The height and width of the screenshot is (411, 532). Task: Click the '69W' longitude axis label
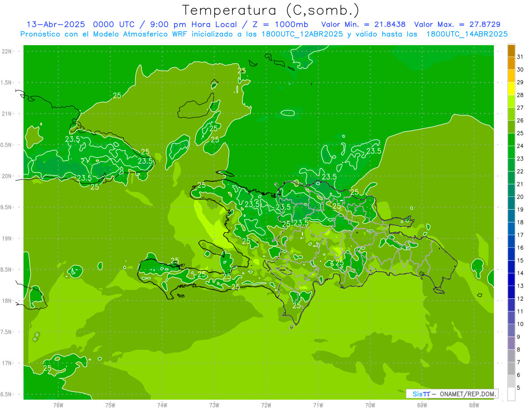pos(422,405)
